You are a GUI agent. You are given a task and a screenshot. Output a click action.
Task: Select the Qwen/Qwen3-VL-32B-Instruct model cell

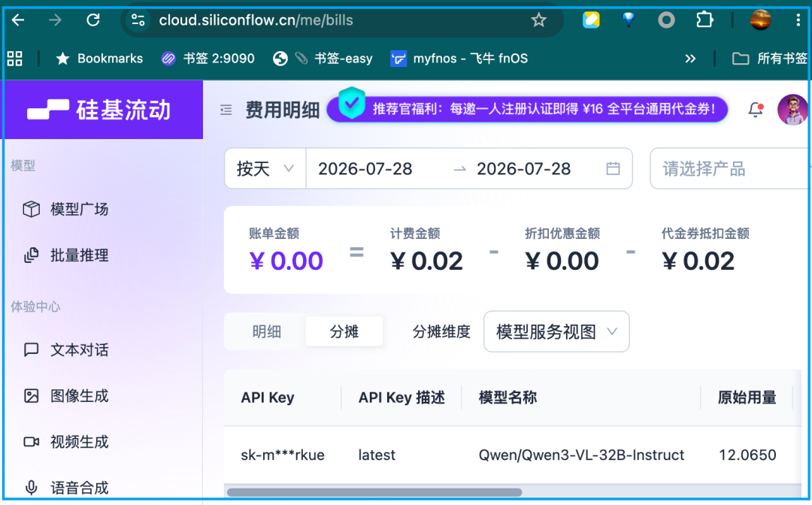(x=581, y=455)
